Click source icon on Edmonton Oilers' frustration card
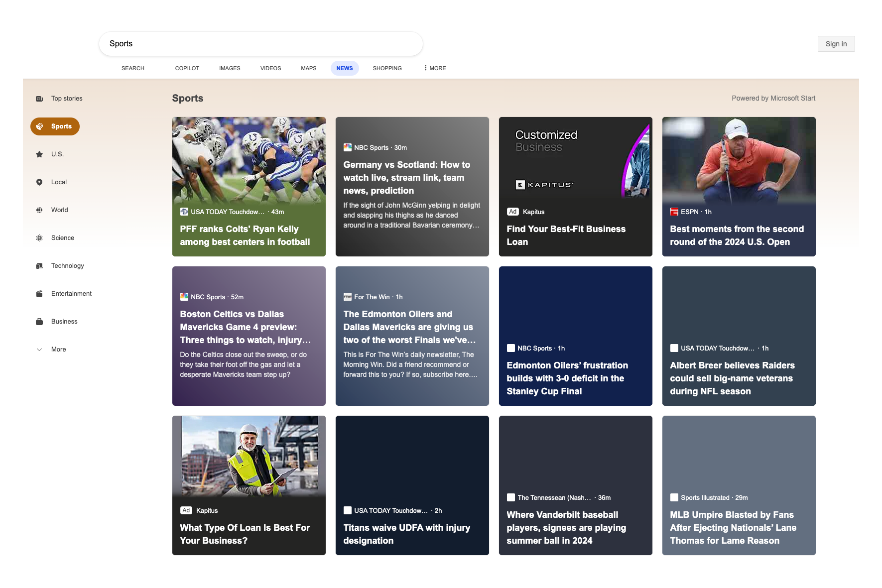This screenshot has width=882, height=588. coord(511,348)
